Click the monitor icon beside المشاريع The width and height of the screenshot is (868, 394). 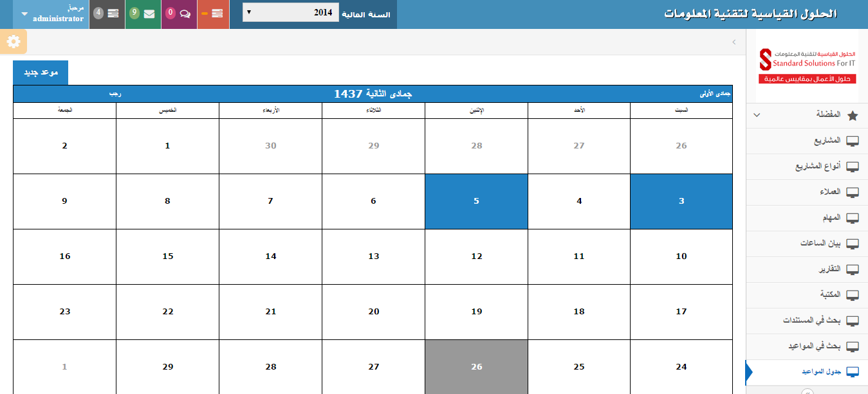coord(853,141)
